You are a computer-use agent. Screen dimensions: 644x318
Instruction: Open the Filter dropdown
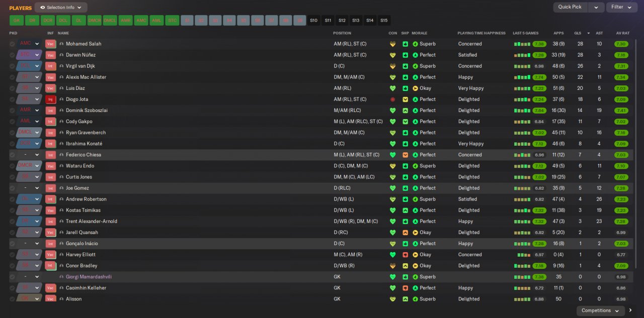click(622, 7)
